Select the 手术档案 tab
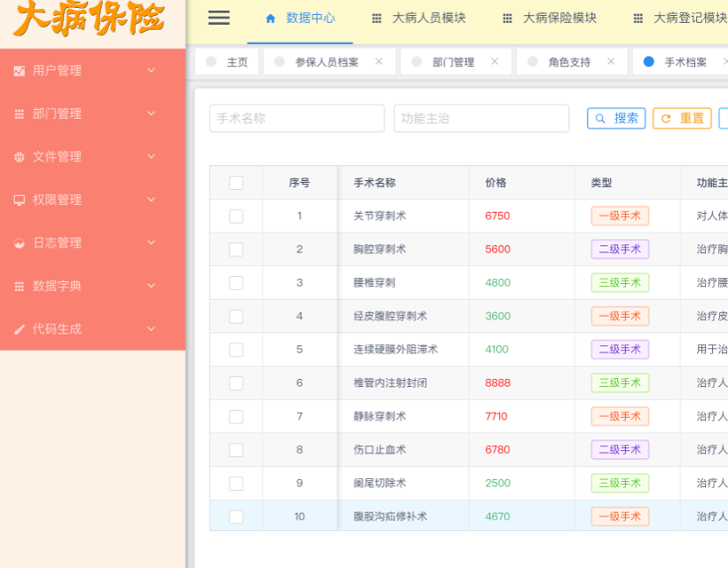 [x=680, y=61]
